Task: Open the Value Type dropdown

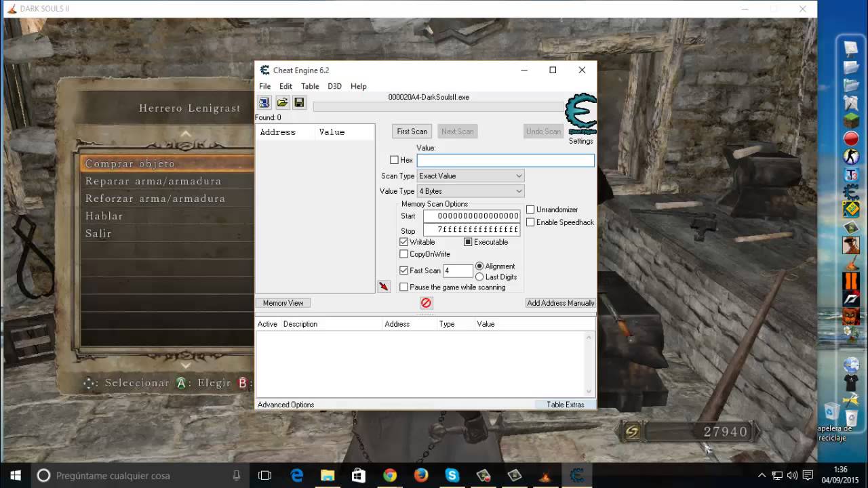Action: tap(471, 191)
